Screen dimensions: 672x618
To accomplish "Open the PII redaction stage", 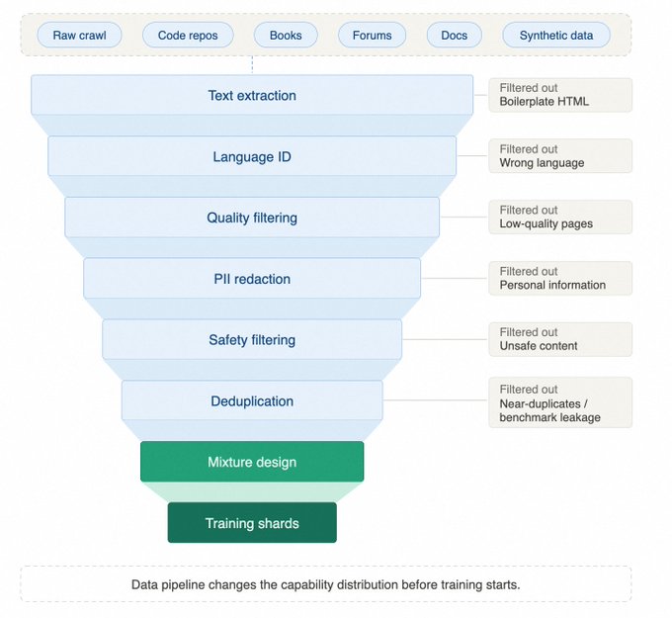I will pyautogui.click(x=252, y=279).
